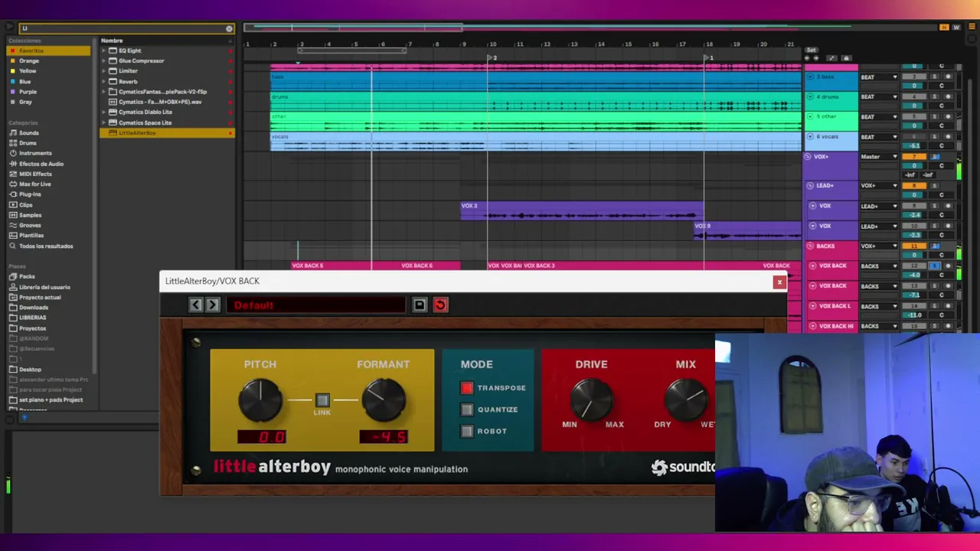
Task: Open VOX+ routing dropdown on BACKS track
Action: (879, 246)
